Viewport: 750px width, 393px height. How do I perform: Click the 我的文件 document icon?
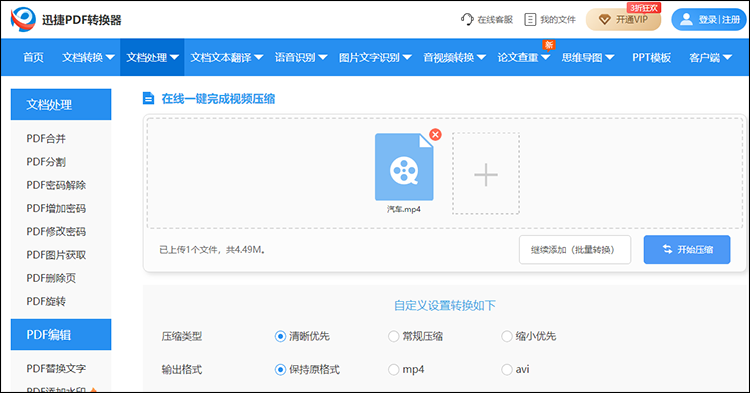tap(530, 20)
